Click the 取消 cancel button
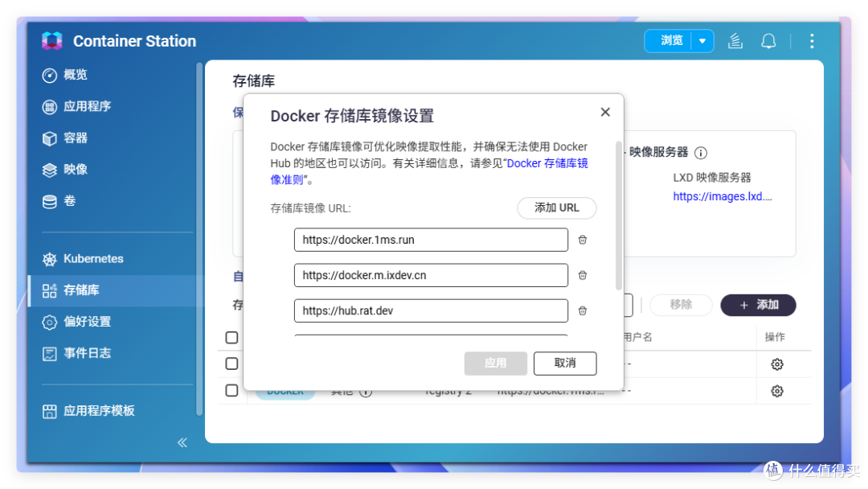 565,364
